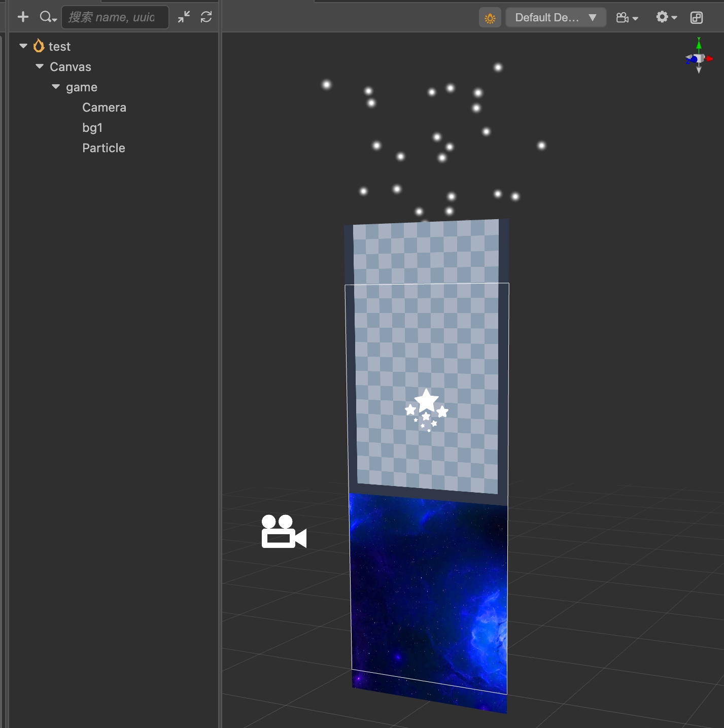This screenshot has height=728, width=724.
Task: Select the Particle node in hierarchy
Action: (x=104, y=148)
